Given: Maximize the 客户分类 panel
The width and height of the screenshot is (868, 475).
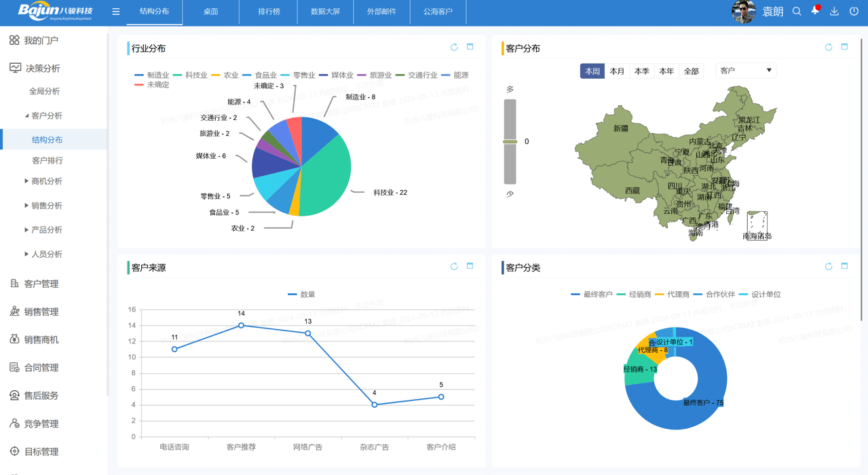Looking at the screenshot, I should click(x=844, y=267).
